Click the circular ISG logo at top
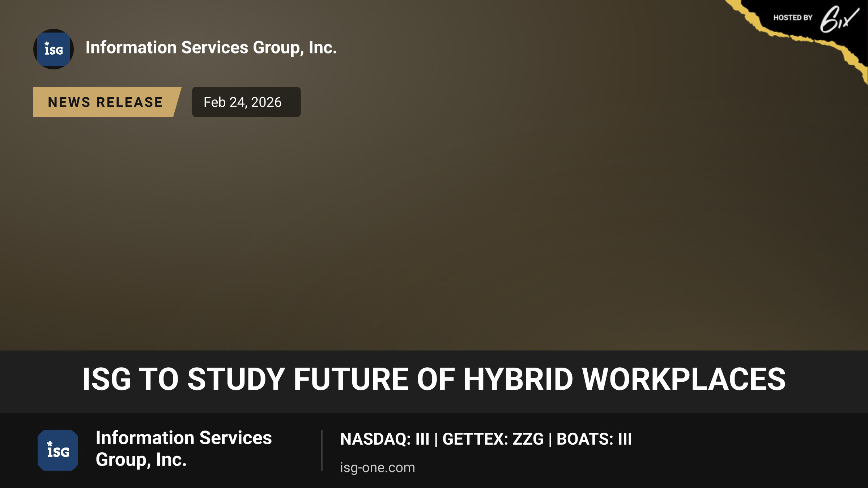 tap(54, 49)
